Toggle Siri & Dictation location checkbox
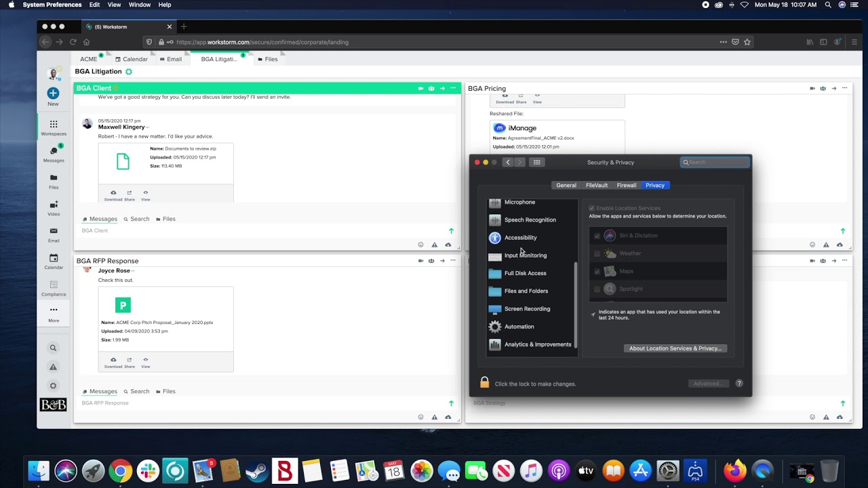The height and width of the screenshot is (488, 868). click(597, 236)
